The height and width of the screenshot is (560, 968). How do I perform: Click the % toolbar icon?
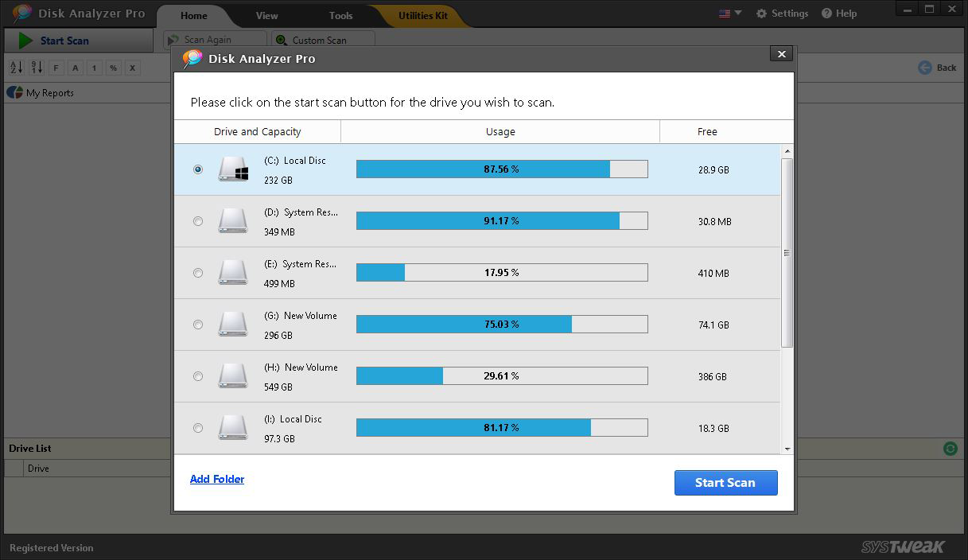114,68
